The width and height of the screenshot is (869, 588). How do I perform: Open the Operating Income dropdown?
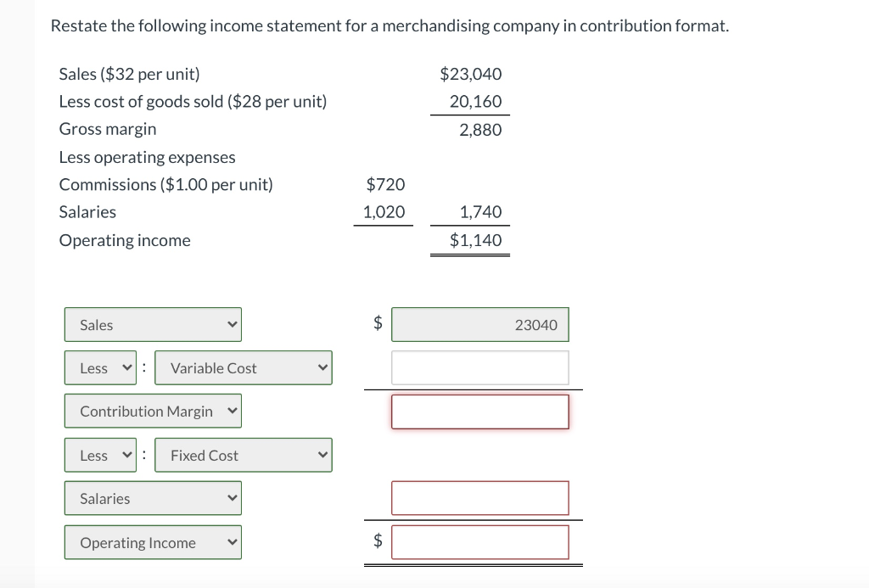tap(153, 542)
